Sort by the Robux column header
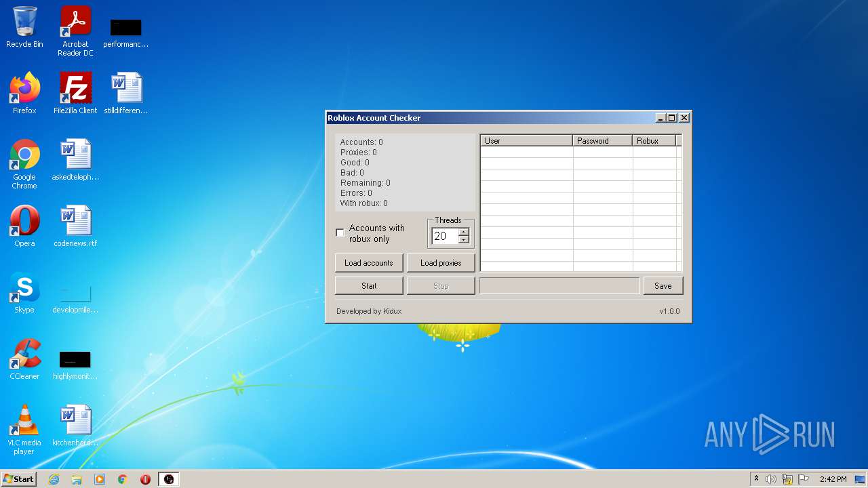Screen dimensions: 868x488 tap(654, 141)
